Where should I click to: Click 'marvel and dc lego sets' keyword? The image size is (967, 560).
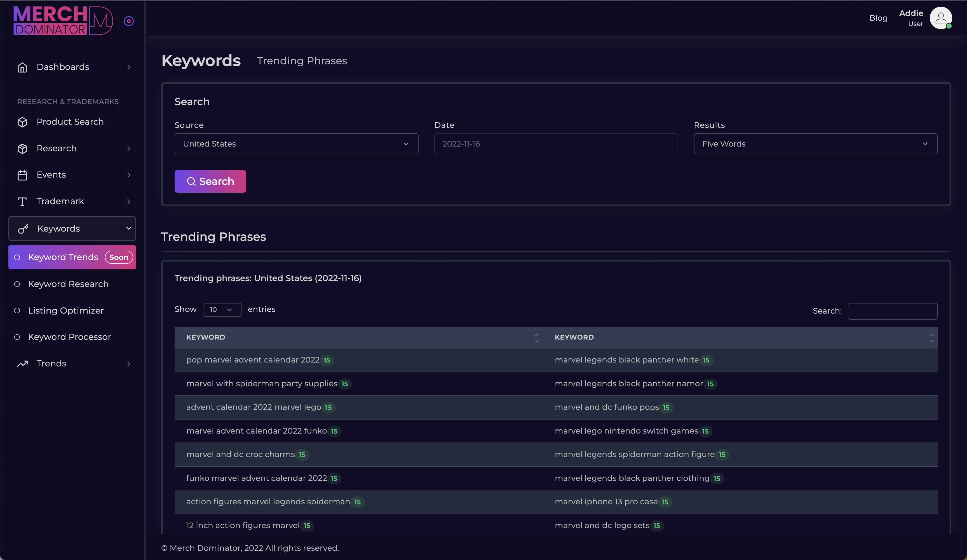[x=602, y=526]
